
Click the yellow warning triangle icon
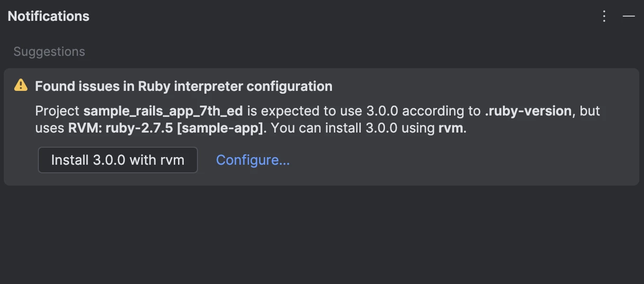coord(21,85)
